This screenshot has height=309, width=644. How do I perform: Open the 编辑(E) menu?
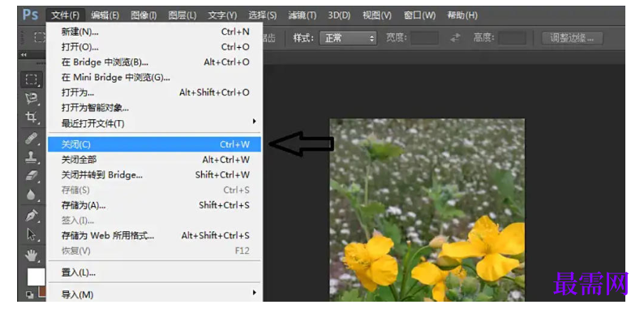105,15
